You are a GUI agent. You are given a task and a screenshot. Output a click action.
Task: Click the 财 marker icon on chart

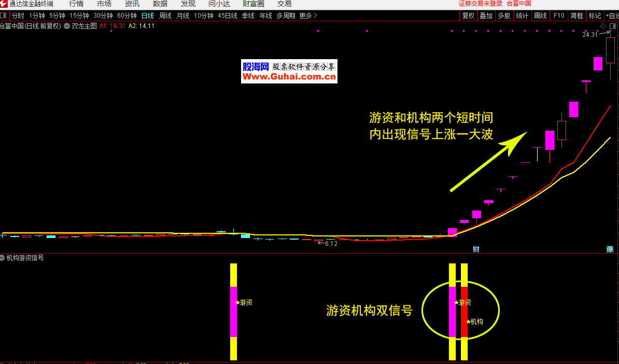click(x=476, y=249)
